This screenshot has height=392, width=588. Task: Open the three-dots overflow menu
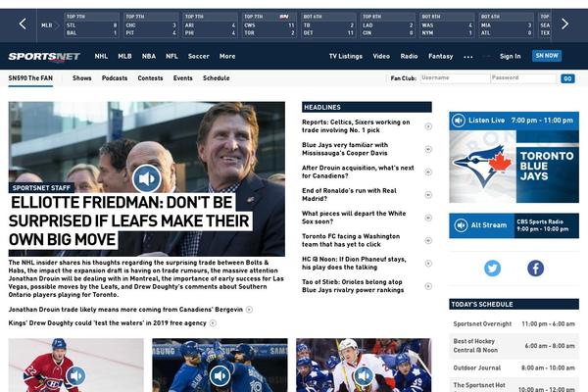468,57
